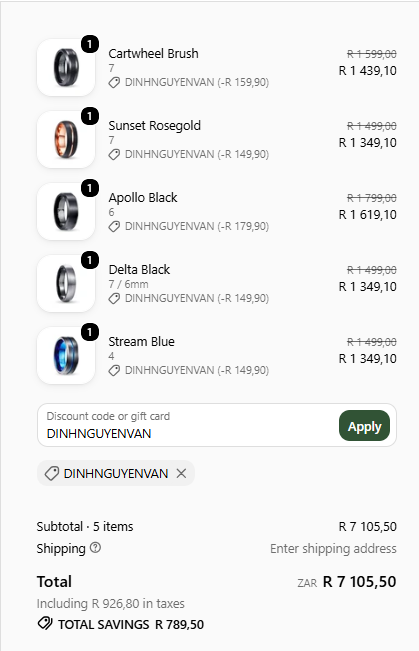Click the Delta Black ring thumbnail

(x=66, y=284)
